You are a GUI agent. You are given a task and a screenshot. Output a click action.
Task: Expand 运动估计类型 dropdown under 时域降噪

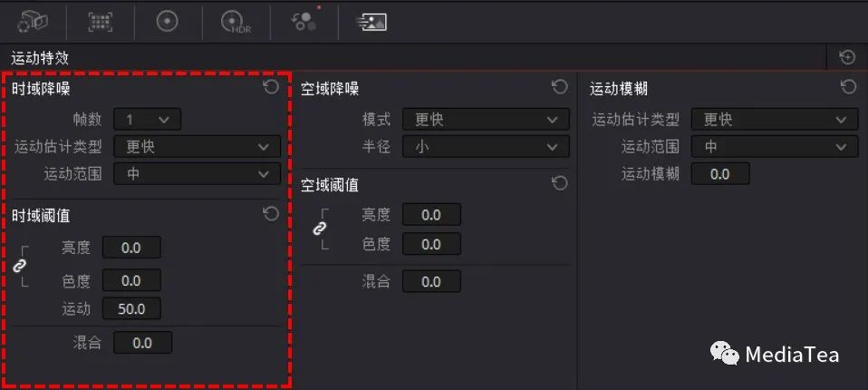pos(198,147)
